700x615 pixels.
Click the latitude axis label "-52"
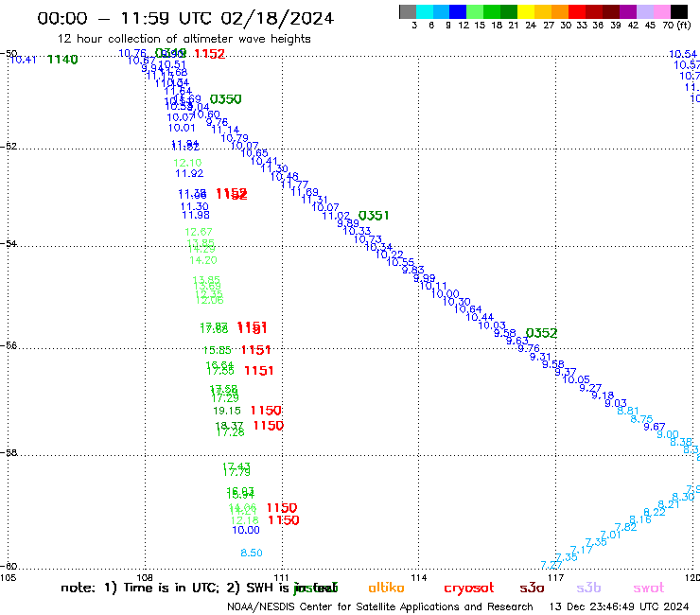[9, 147]
